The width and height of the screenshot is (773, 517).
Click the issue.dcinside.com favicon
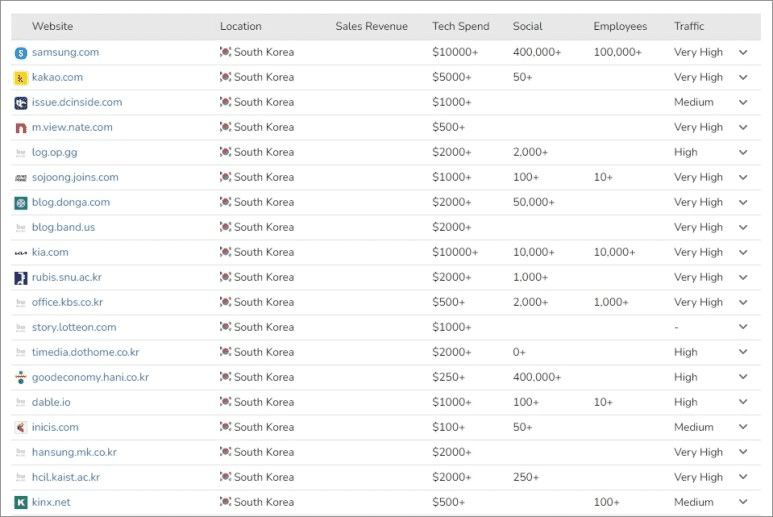21,103
